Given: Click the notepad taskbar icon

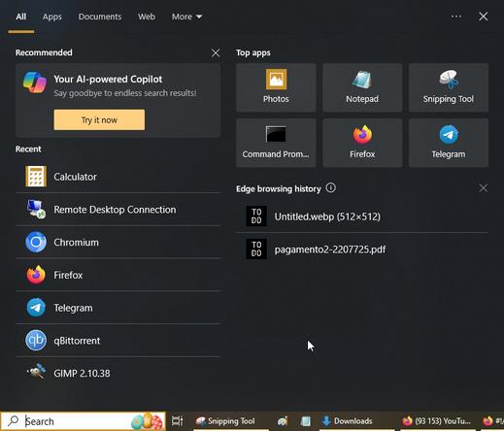Looking at the screenshot, I should coord(305,421).
